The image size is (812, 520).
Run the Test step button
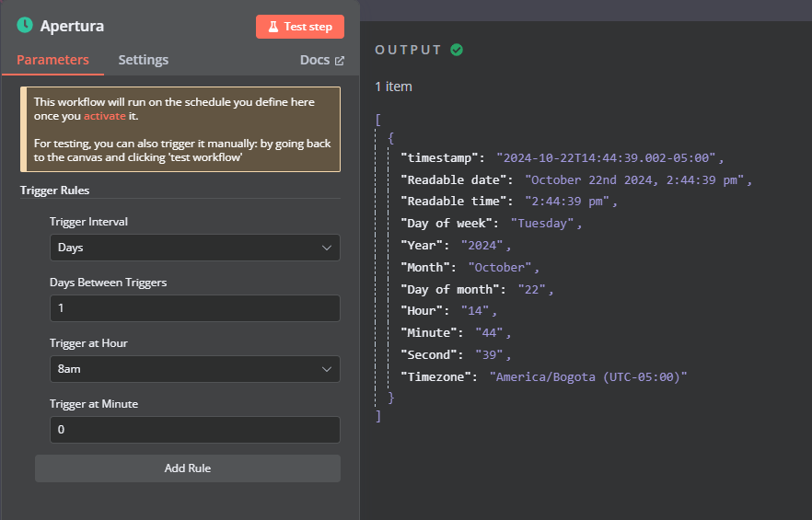[299, 27]
